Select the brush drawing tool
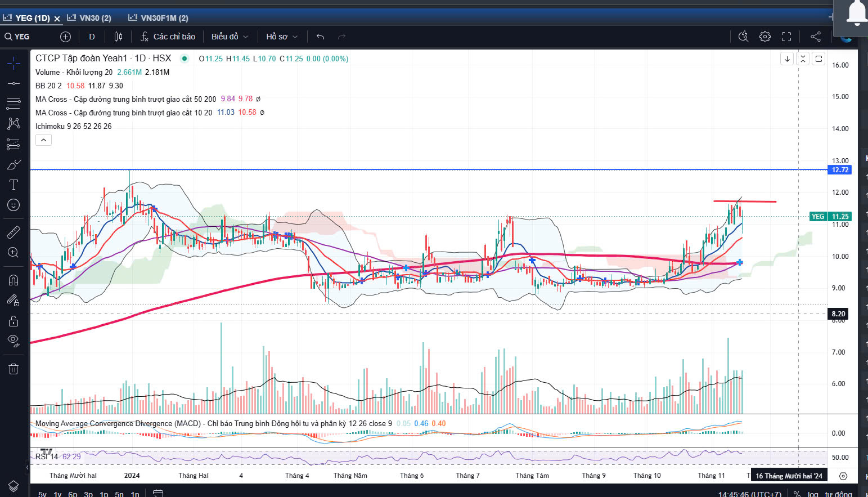 (14, 164)
